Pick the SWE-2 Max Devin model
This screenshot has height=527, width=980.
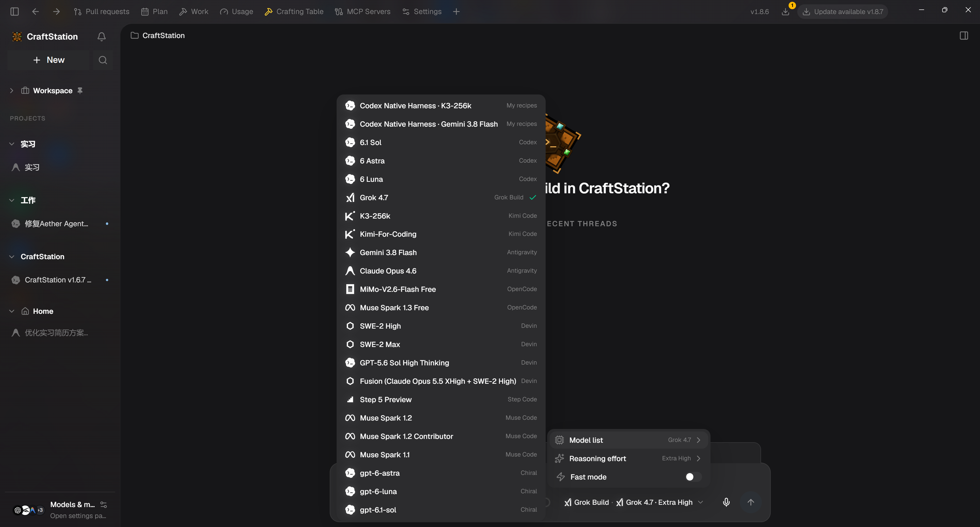[441, 344]
